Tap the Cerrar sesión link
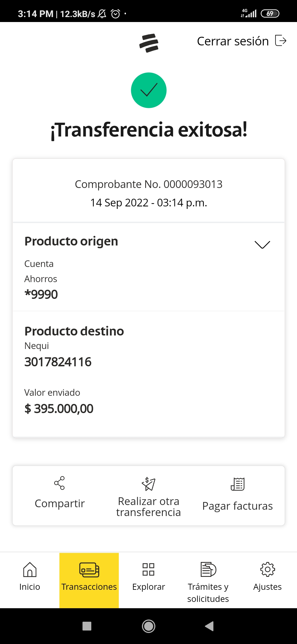The image size is (297, 644). tap(233, 41)
